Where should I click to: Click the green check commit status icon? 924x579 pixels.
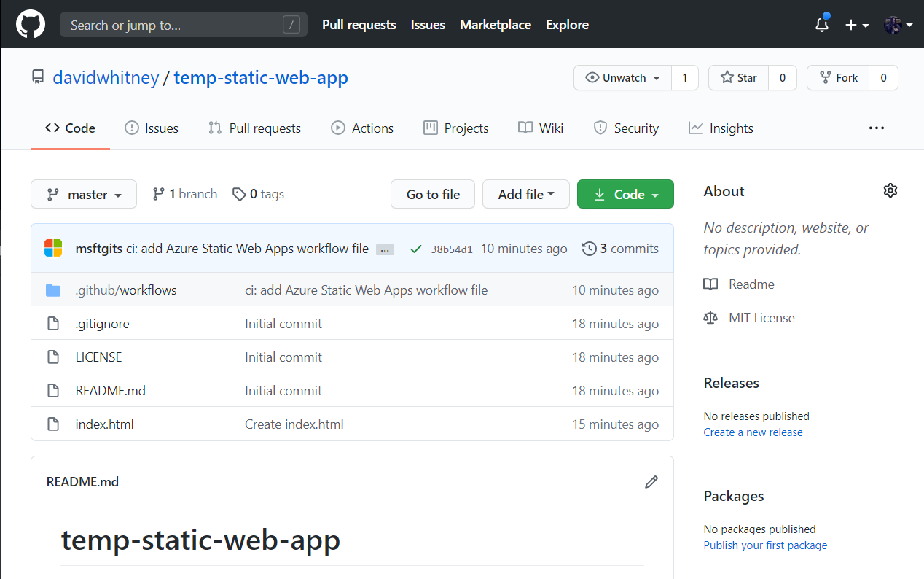tap(416, 249)
